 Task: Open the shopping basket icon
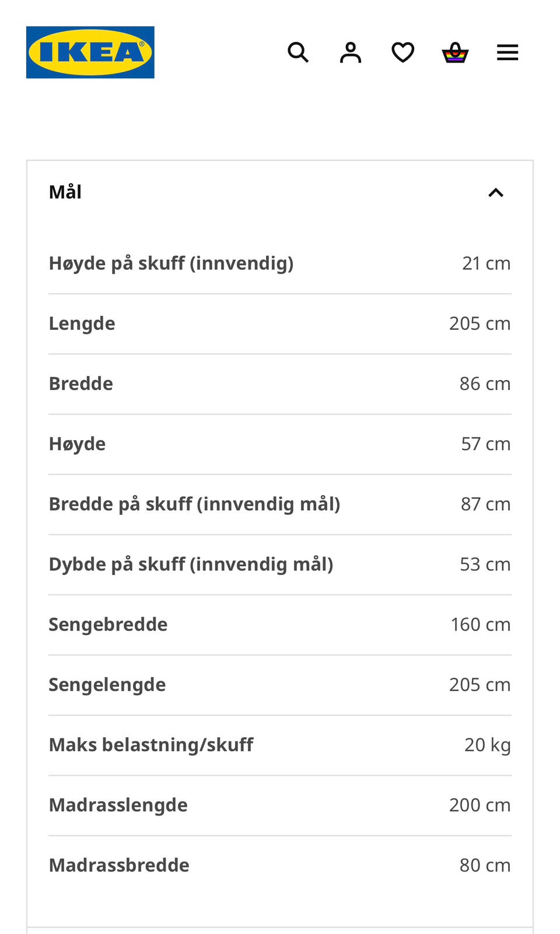pos(455,53)
